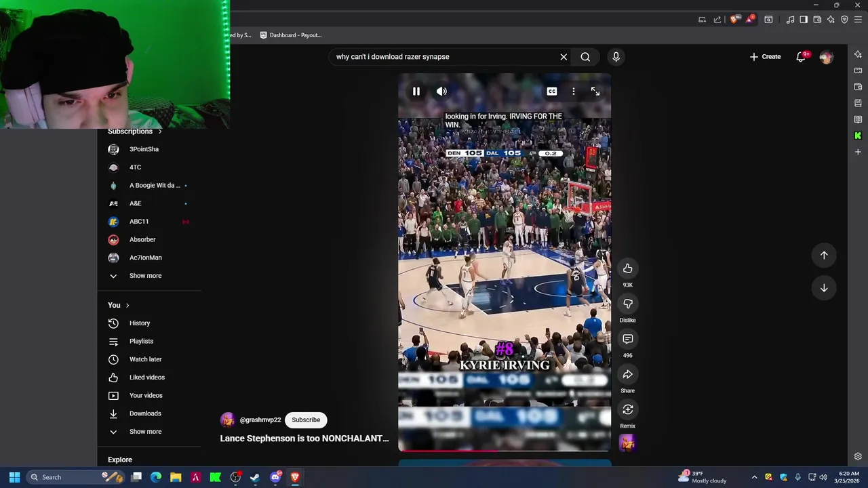Open the taskbar volume speaker control
Viewport: 868px width, 488px height.
coord(823,477)
